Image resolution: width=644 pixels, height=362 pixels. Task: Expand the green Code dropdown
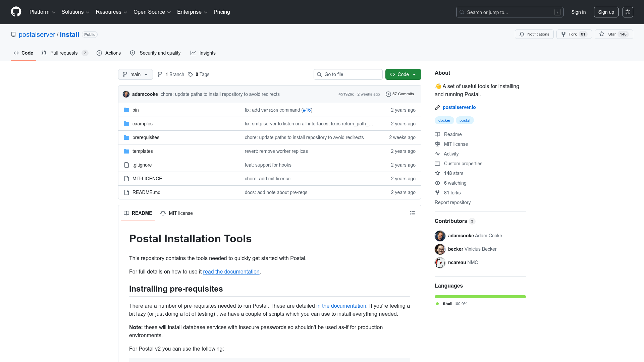pos(403,74)
